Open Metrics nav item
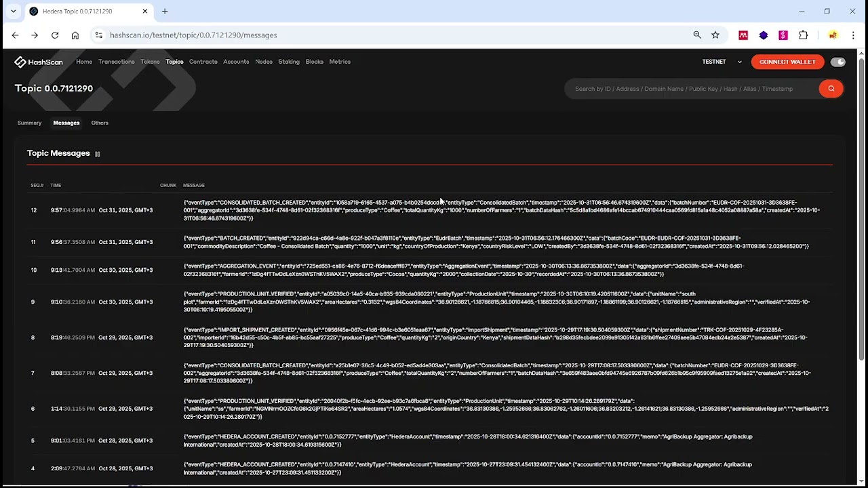Image resolution: width=868 pixels, height=488 pixels. (x=340, y=62)
